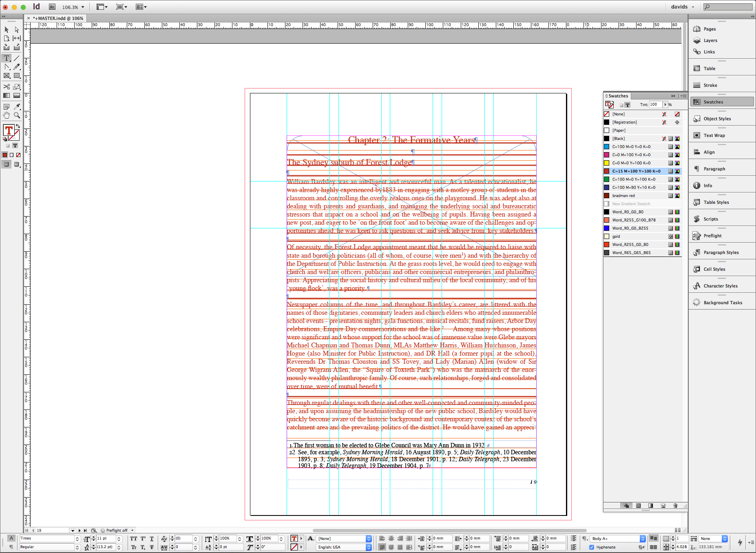Open the English: USA language dropdown

tap(369, 547)
